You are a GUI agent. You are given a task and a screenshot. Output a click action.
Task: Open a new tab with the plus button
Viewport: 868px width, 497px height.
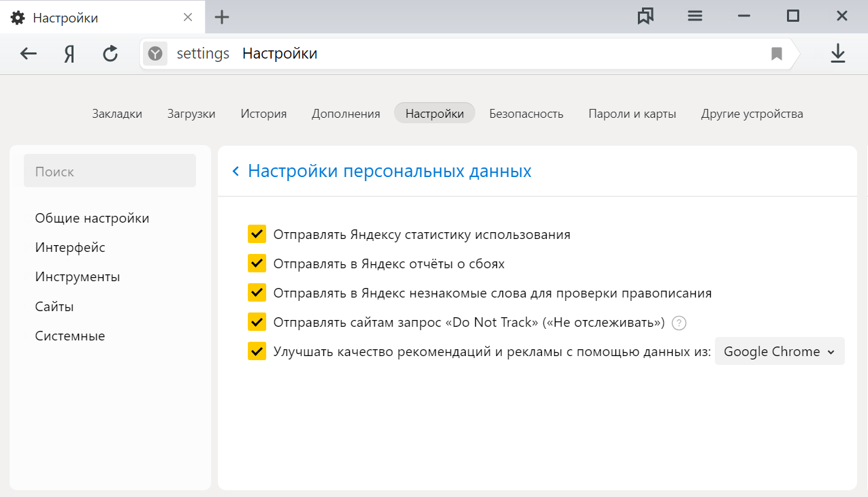[x=222, y=17]
